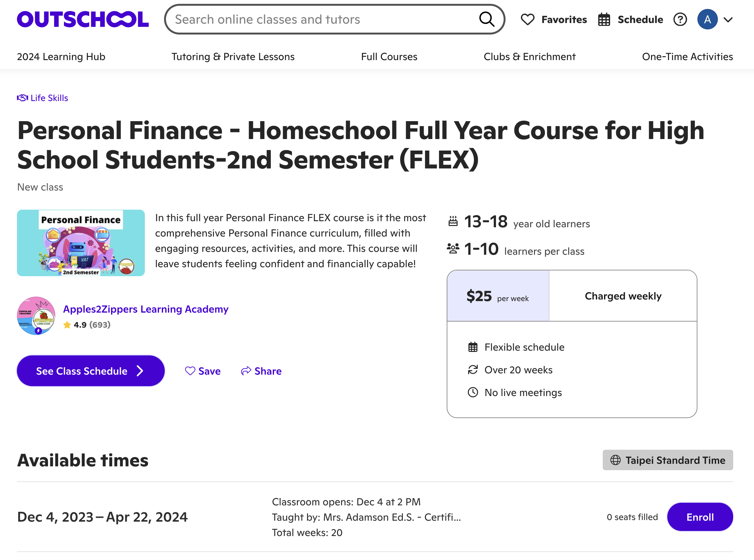Select the Charged weekly option
The width and height of the screenshot is (754, 560).
tap(623, 296)
